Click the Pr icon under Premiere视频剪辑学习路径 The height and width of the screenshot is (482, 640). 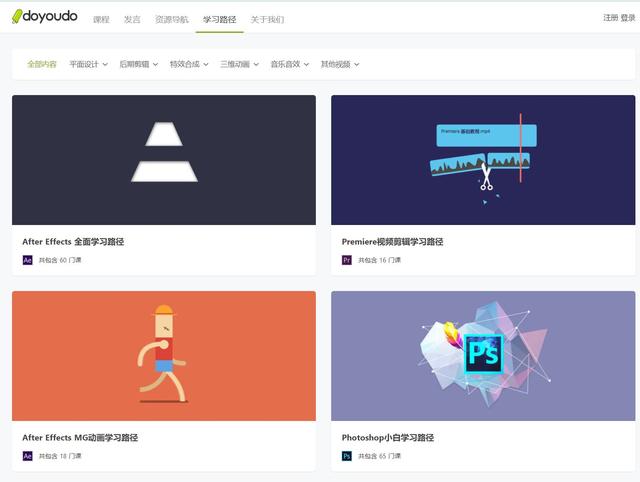click(347, 260)
